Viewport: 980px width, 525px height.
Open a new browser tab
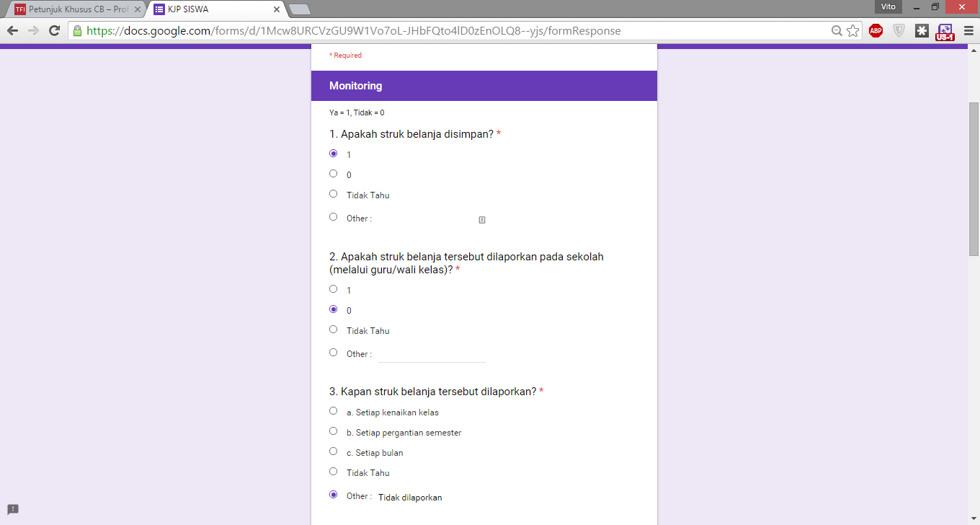[x=299, y=9]
